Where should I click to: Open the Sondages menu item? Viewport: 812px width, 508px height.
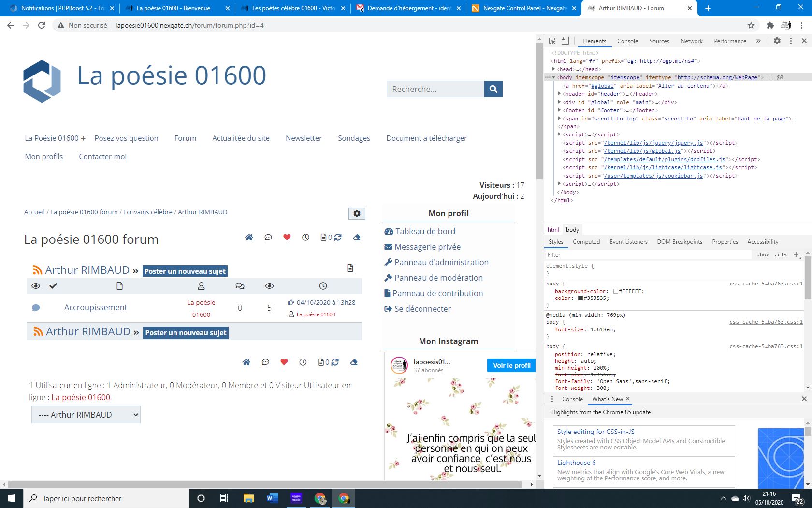point(354,138)
